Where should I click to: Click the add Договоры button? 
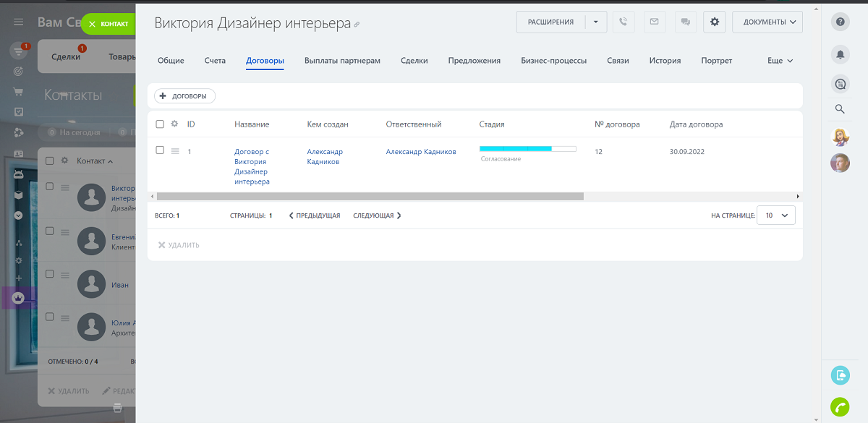[x=184, y=96]
